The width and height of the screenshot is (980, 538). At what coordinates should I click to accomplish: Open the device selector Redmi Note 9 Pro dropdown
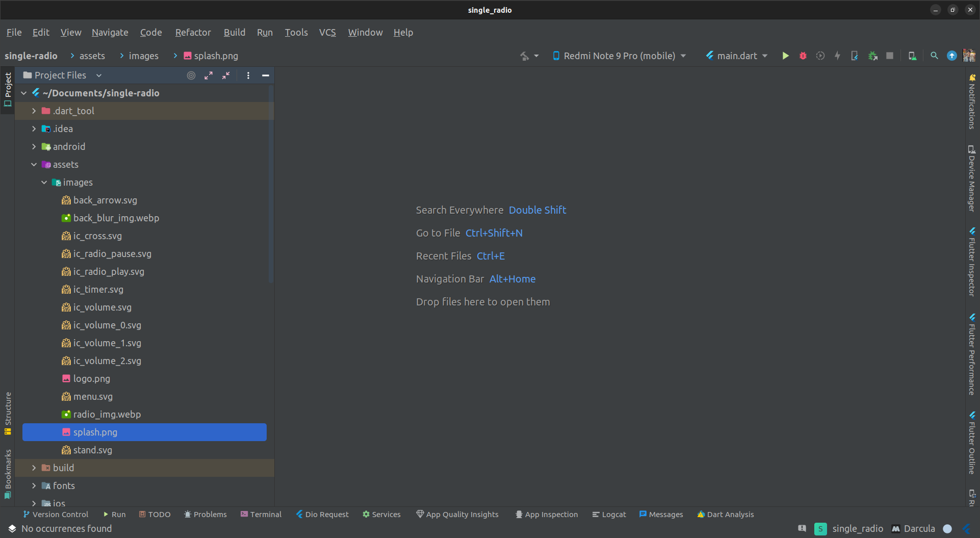[x=619, y=56]
